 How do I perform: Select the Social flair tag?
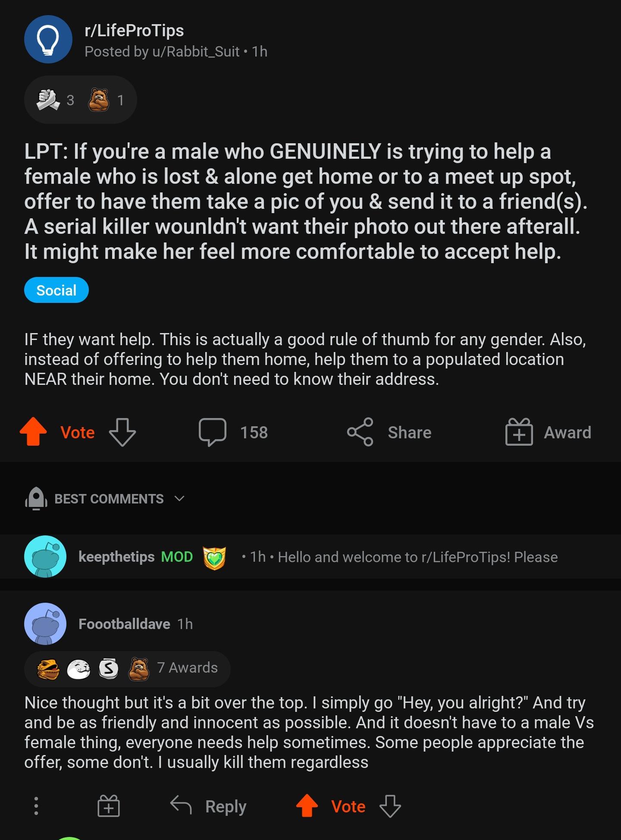click(56, 290)
